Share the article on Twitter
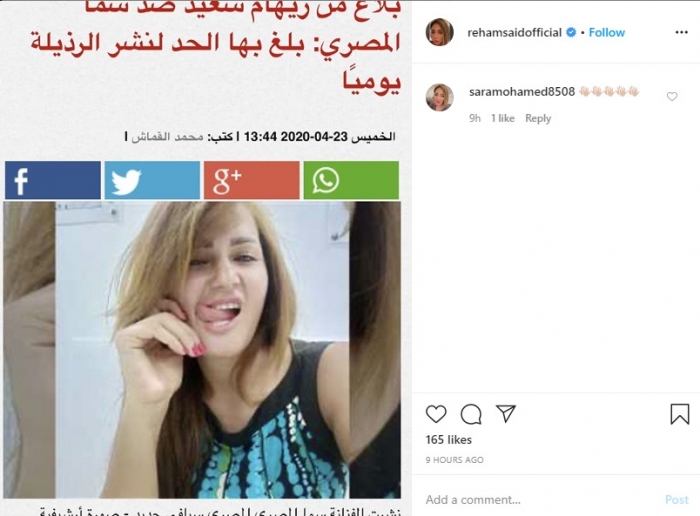Image resolution: width=700 pixels, height=516 pixels. tap(152, 180)
